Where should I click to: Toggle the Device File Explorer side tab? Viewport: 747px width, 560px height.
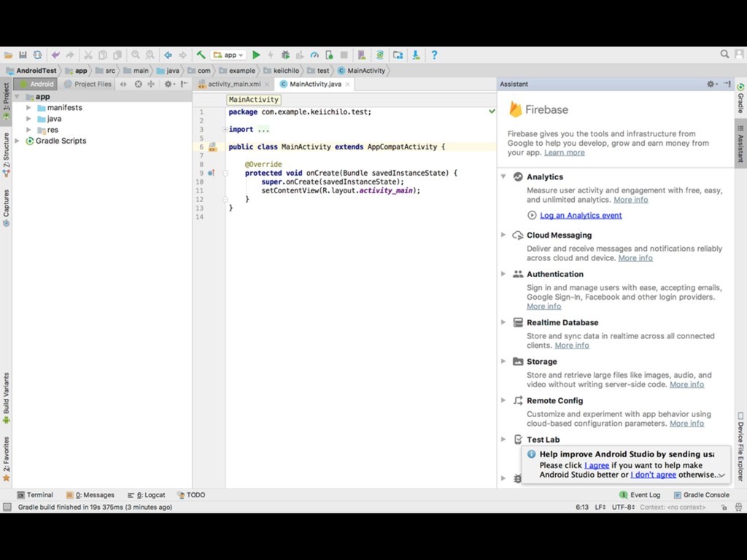tap(740, 447)
